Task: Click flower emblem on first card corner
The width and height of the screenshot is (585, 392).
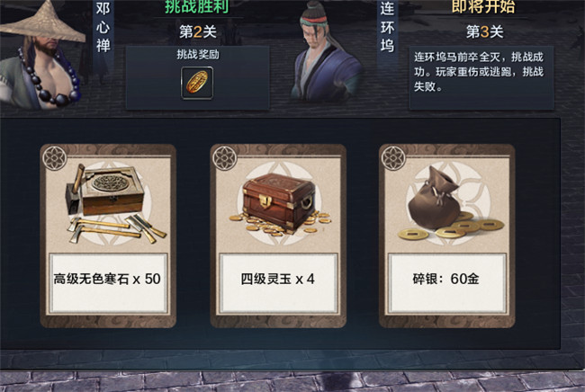Action: 55,158
